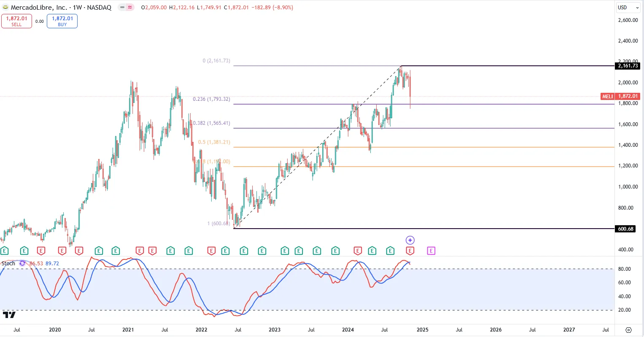Click the low price L1,749.91 readout
This screenshot has height=337, width=644.
(209, 8)
